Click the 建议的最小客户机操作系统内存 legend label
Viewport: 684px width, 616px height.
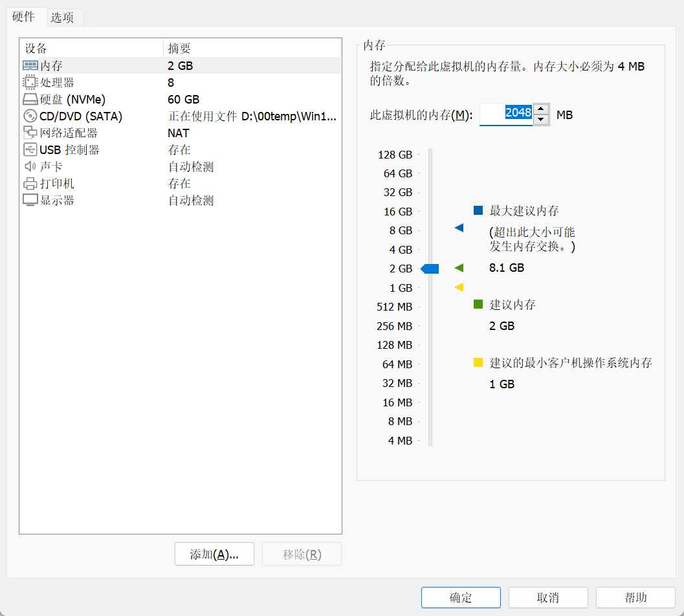(571, 362)
